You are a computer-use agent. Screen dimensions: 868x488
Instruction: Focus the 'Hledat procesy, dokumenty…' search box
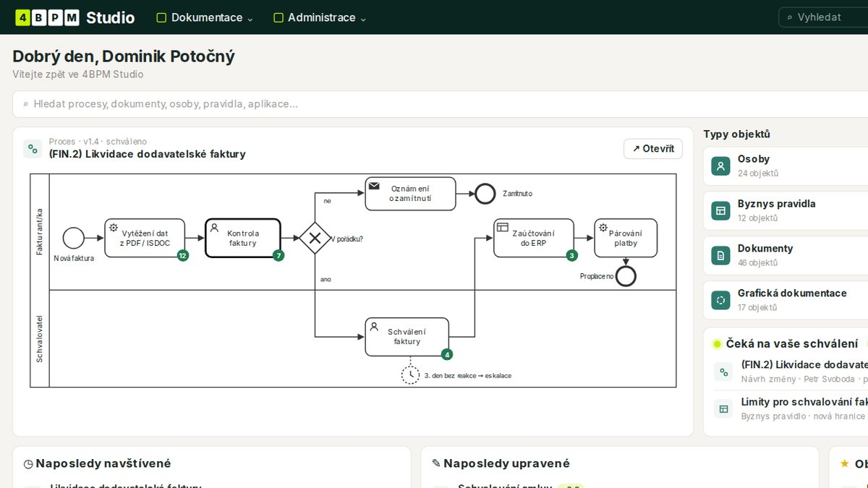[440, 104]
